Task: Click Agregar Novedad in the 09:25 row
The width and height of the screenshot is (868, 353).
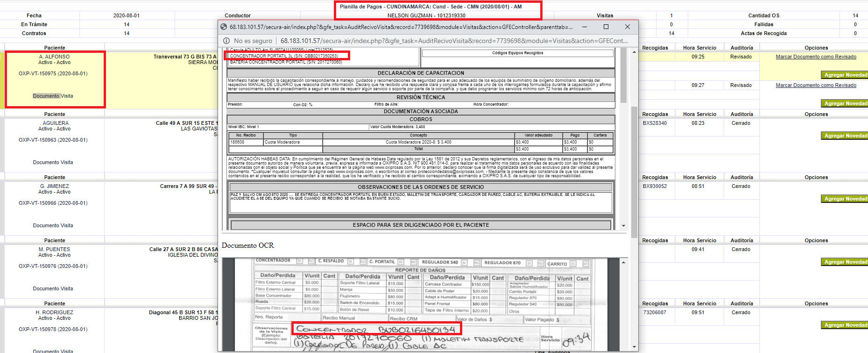Action: pyautogui.click(x=844, y=75)
